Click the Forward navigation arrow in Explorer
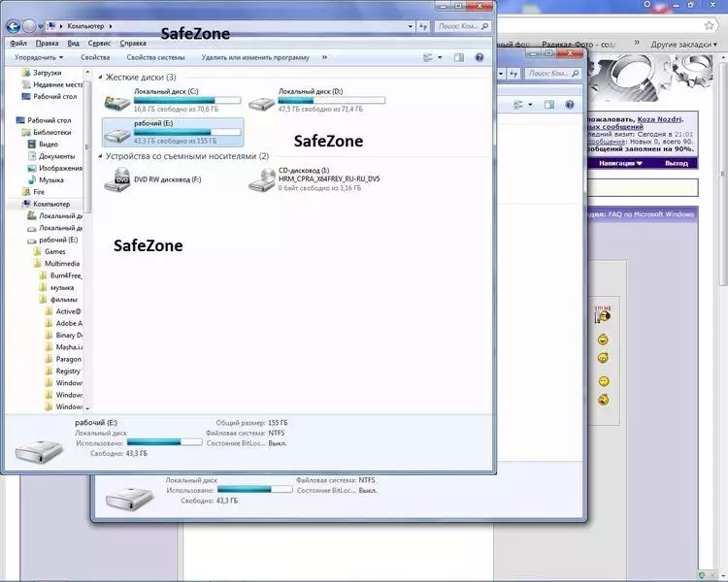 click(29, 26)
